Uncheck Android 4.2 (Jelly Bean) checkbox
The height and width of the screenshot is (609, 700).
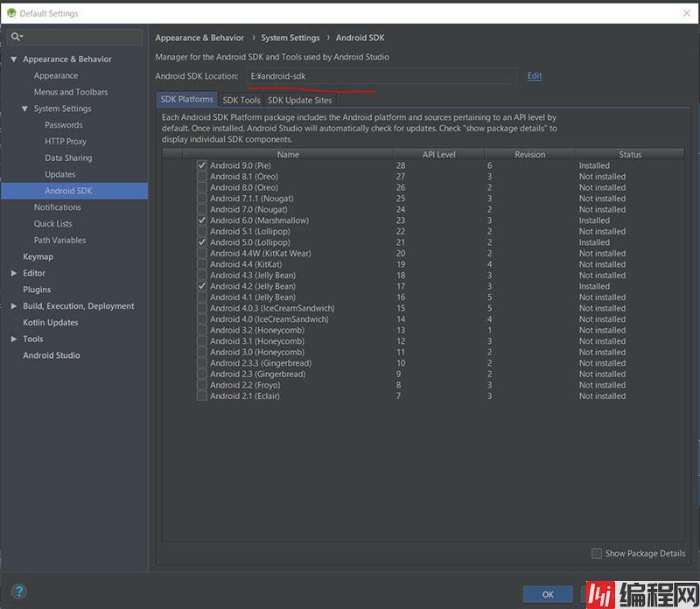click(202, 286)
